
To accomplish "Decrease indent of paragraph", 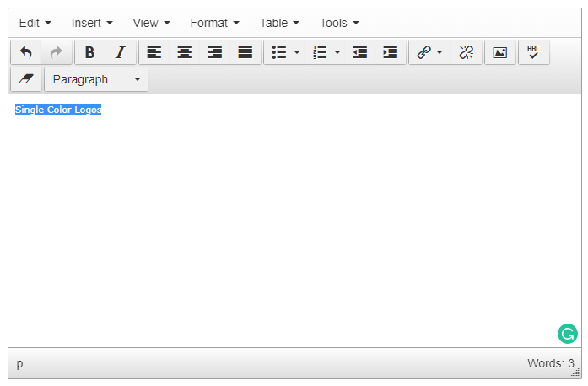I will (360, 52).
